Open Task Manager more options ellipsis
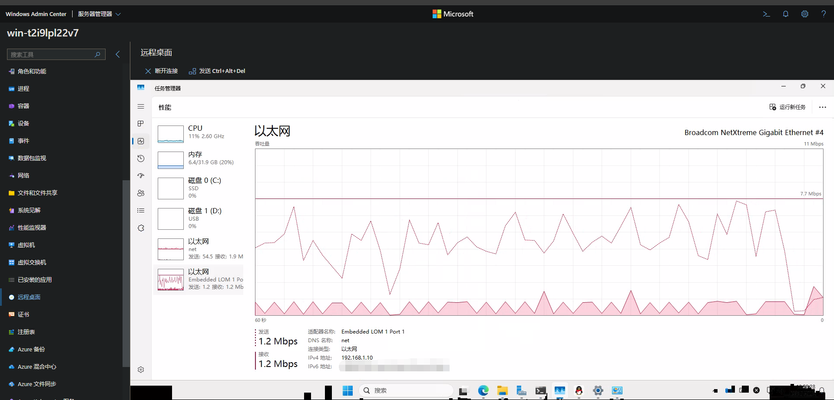Image resolution: width=834 pixels, height=400 pixels. [822, 107]
